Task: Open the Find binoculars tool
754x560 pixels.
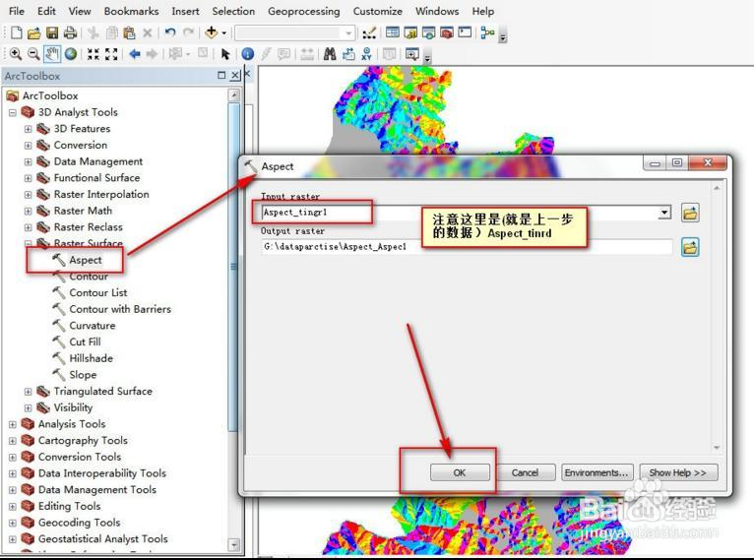Action: click(330, 54)
